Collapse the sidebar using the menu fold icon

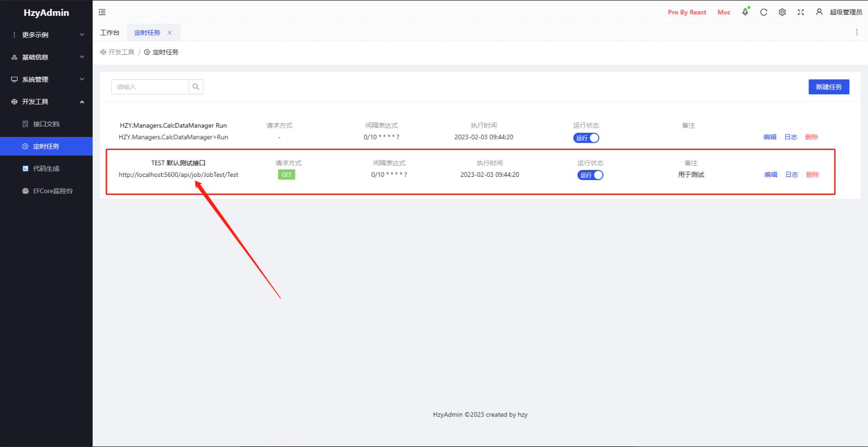(102, 12)
